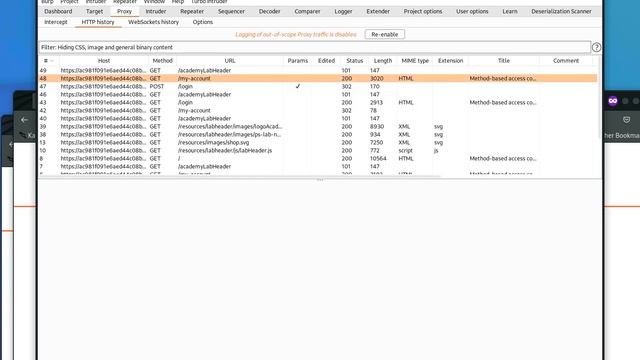Click the pane splitter handle below the table
The image size is (640, 360).
tap(320, 180)
